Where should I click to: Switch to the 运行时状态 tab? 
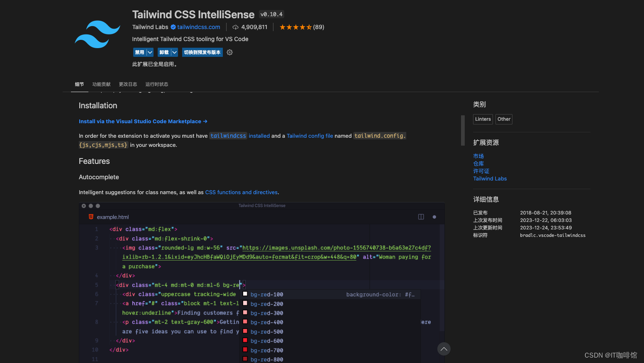click(156, 84)
